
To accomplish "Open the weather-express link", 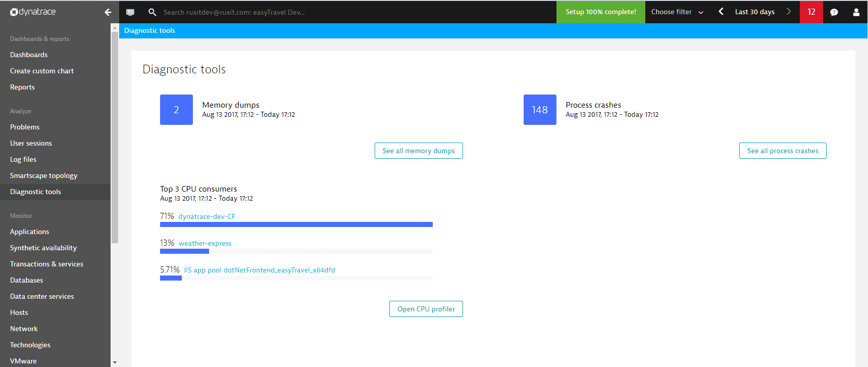I will point(205,243).
